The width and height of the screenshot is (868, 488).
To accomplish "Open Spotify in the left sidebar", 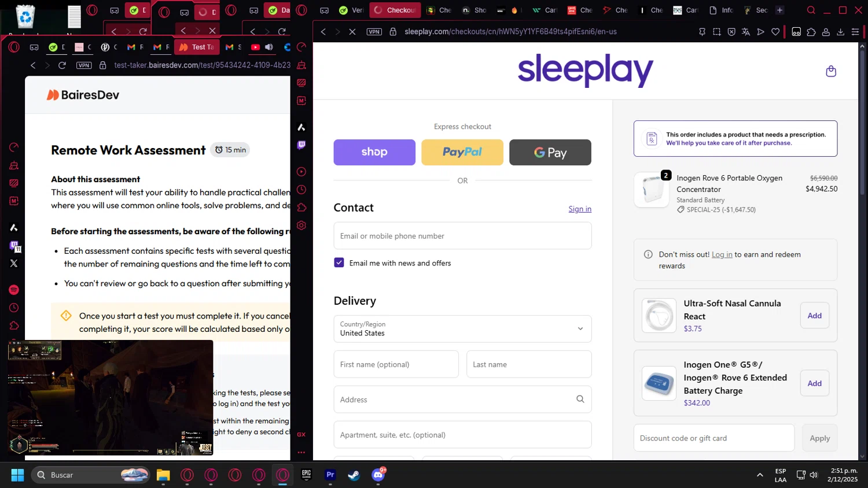I will pos(14,290).
